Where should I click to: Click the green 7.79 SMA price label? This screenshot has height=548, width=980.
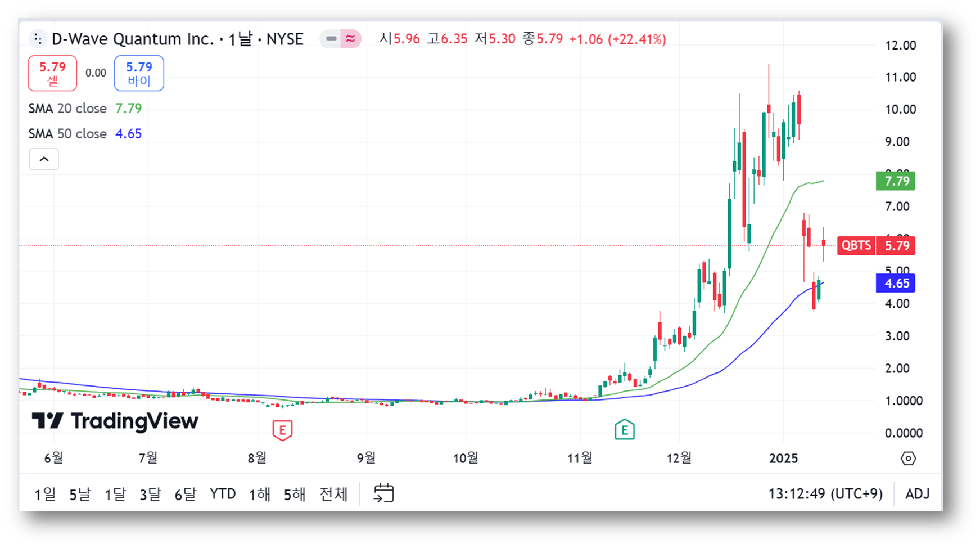[x=896, y=181]
